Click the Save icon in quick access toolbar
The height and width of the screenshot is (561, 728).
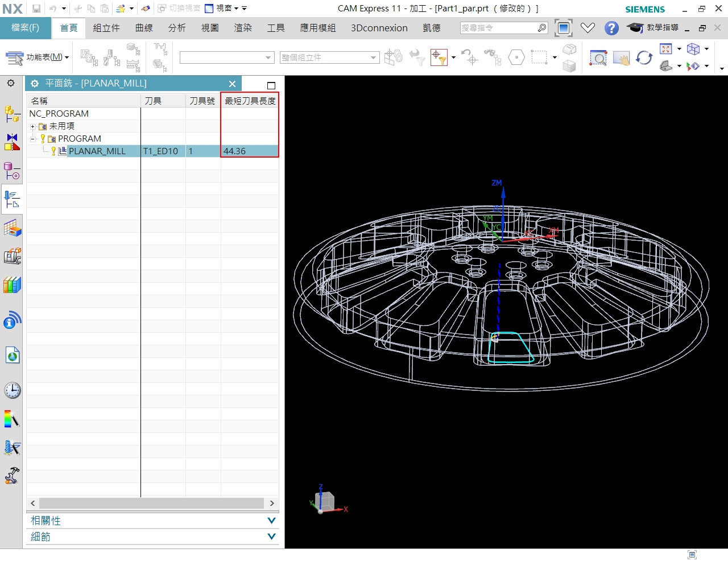tap(36, 9)
